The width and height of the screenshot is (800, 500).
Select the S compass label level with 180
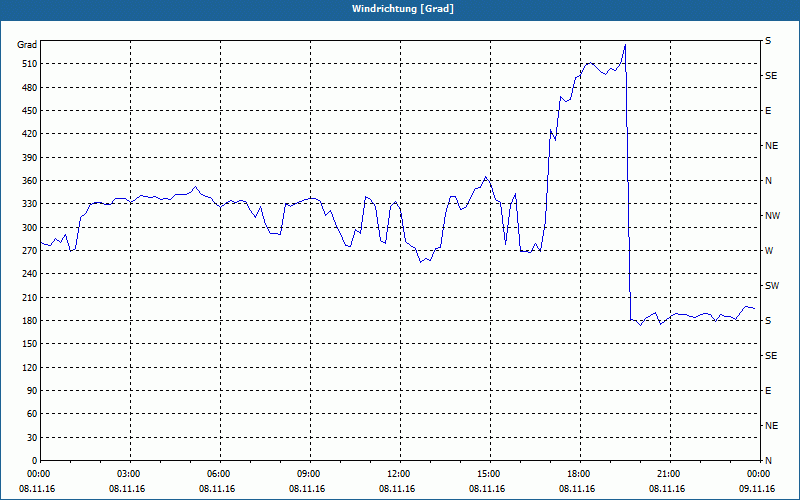click(768, 320)
